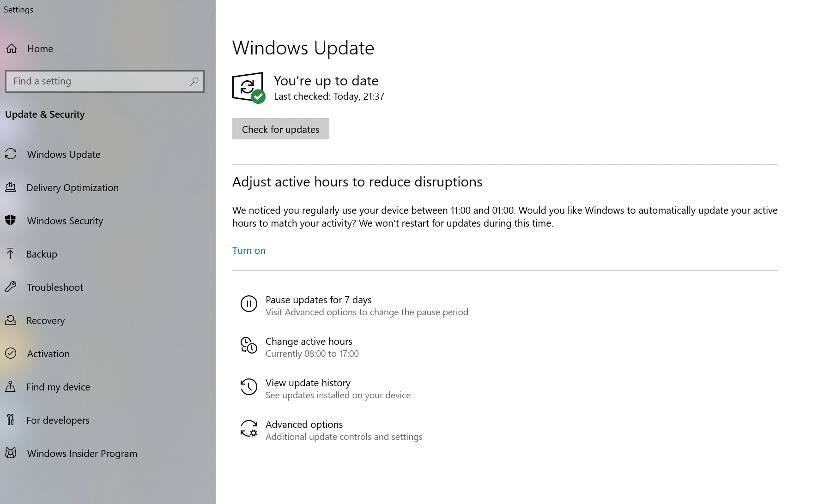The height and width of the screenshot is (504, 830).
Task: Click the Turn on link
Action: click(x=249, y=250)
